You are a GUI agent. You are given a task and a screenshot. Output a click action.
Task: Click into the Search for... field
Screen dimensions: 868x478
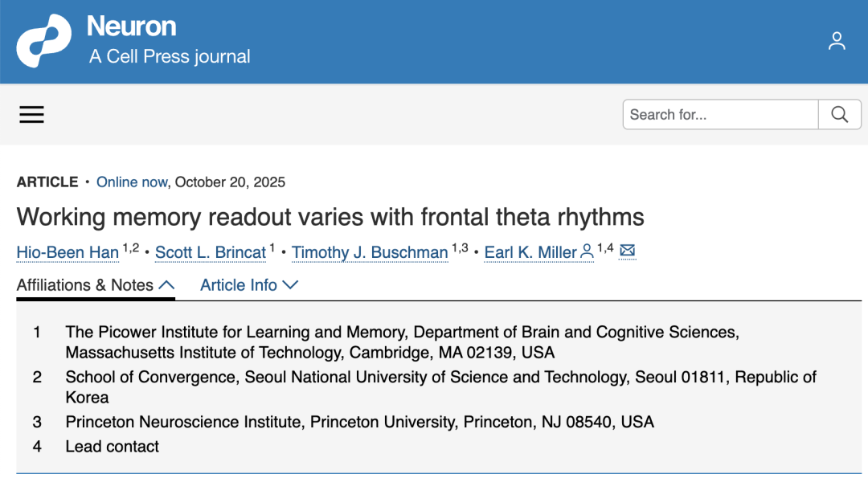click(x=720, y=115)
